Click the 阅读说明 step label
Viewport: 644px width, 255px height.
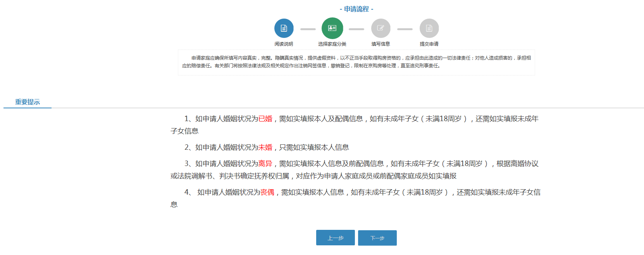tap(284, 44)
